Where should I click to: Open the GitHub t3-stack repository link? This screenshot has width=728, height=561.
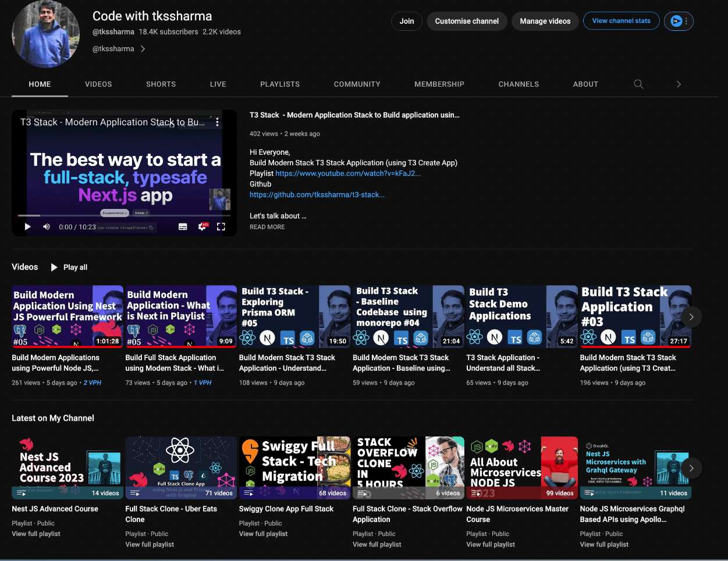[x=317, y=195]
